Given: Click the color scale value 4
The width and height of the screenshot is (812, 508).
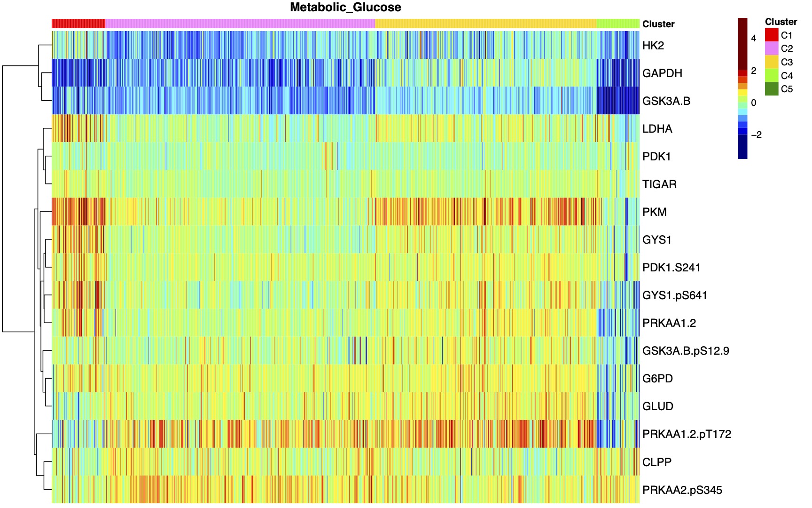Looking at the screenshot, I should point(754,39).
